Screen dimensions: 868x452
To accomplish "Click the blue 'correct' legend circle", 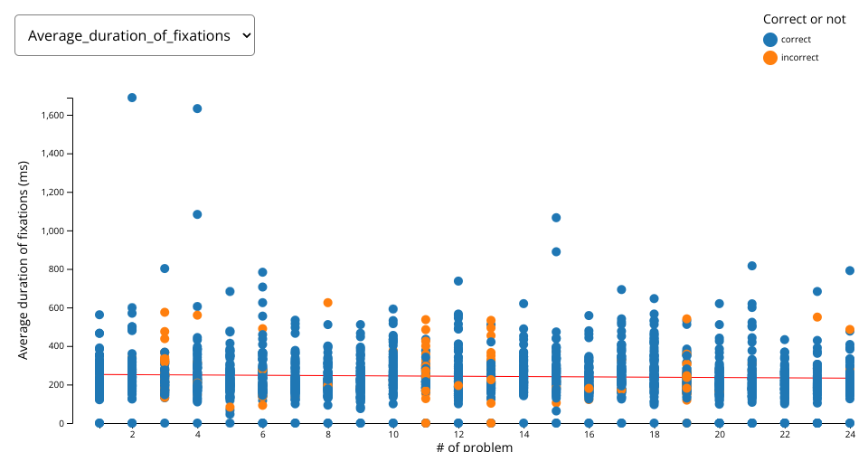I will 769,39.
